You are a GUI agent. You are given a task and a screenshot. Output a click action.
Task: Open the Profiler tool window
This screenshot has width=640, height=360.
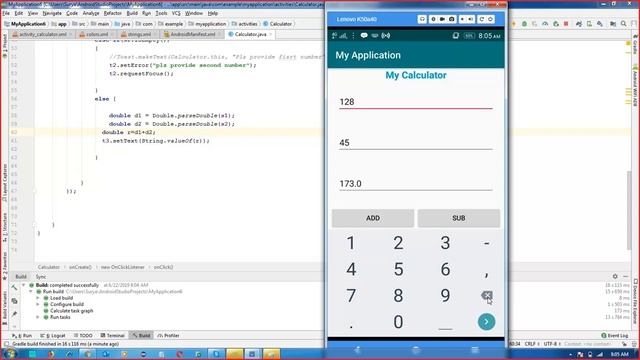coord(168,336)
